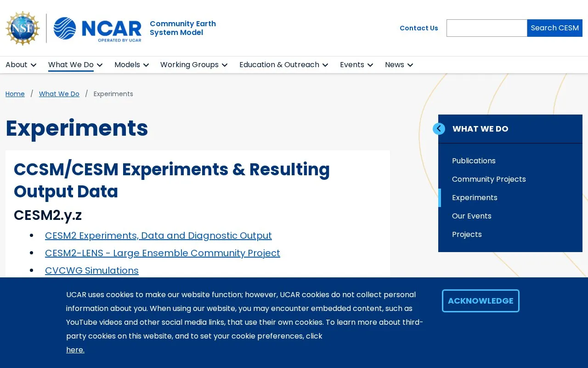Viewport: 588px width, 368px height.
Task: Open the About menu item
Action: (x=17, y=65)
